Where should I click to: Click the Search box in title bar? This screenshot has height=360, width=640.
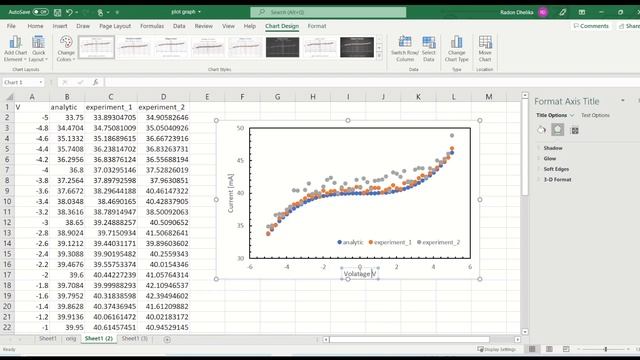328,12
